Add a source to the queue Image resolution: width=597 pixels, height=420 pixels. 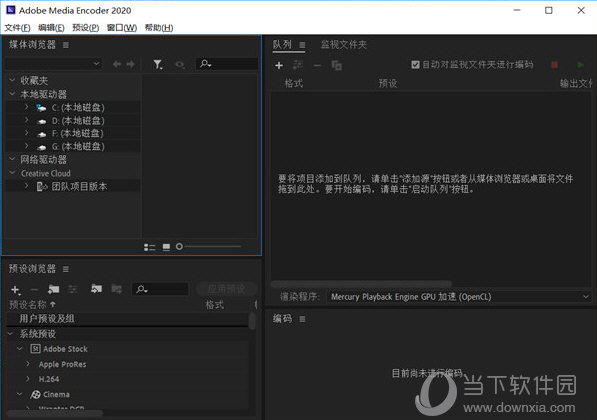[279, 65]
